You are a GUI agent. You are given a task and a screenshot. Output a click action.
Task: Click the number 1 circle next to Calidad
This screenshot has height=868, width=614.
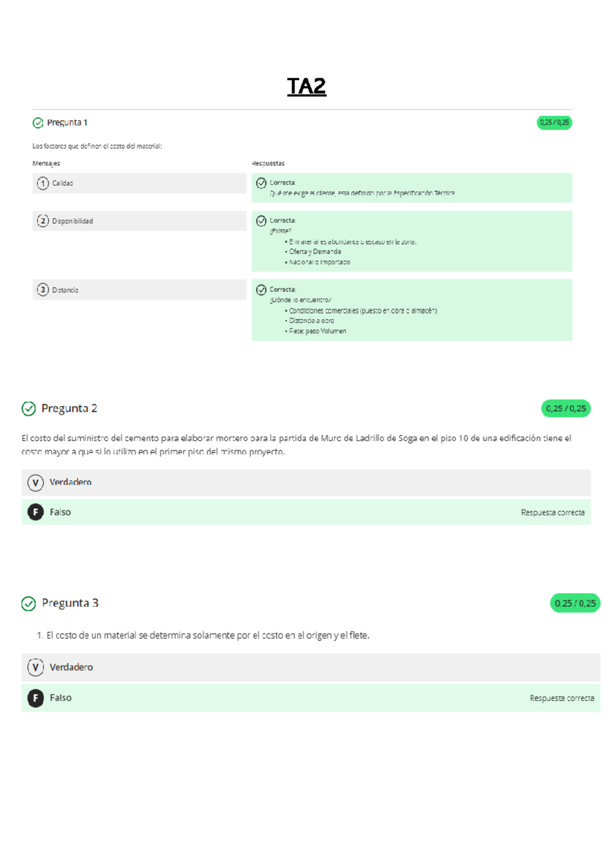43,183
